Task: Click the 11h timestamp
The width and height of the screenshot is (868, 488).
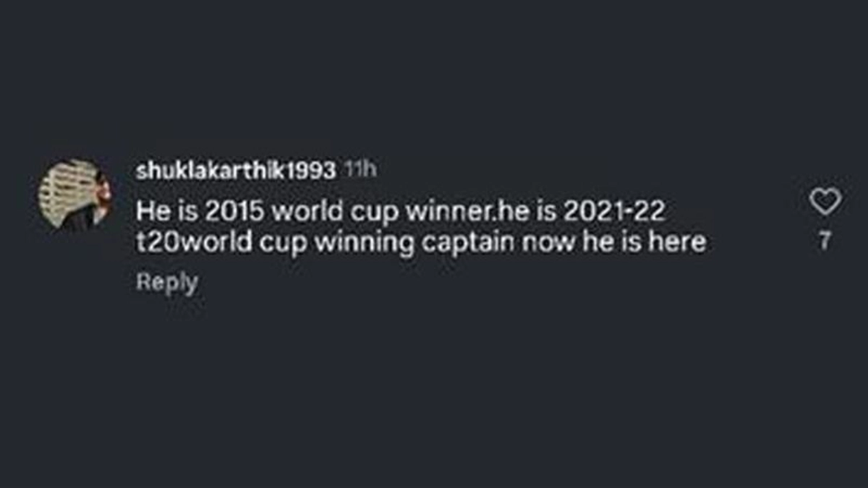Action: pos(359,170)
